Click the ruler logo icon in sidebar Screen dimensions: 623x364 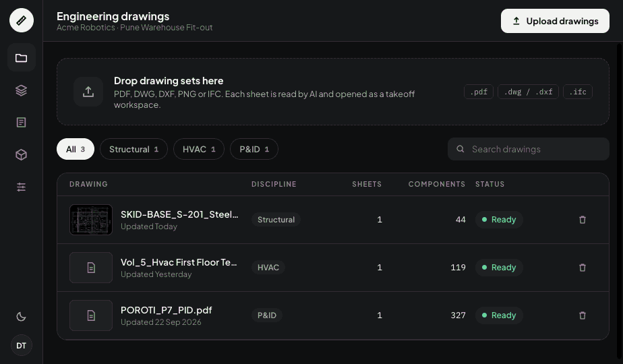22,20
